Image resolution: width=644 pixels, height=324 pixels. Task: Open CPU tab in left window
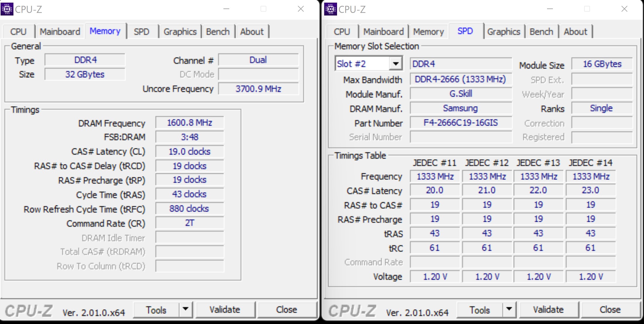click(18, 32)
